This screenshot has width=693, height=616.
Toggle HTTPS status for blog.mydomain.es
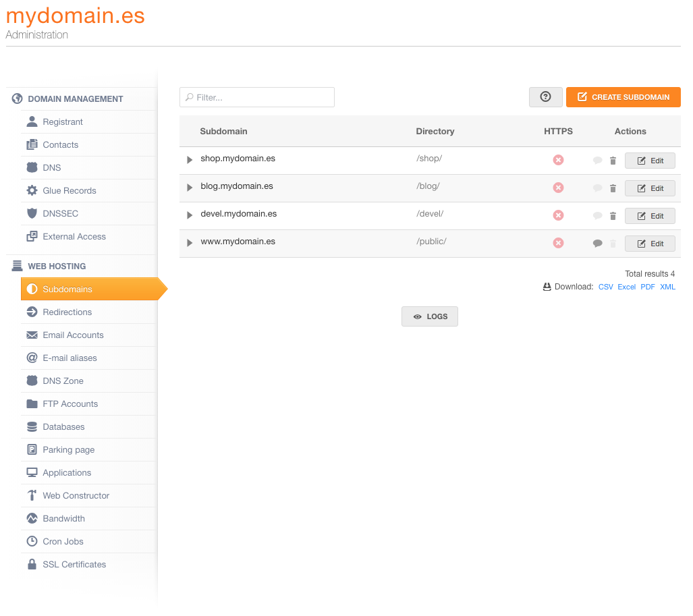coord(558,188)
